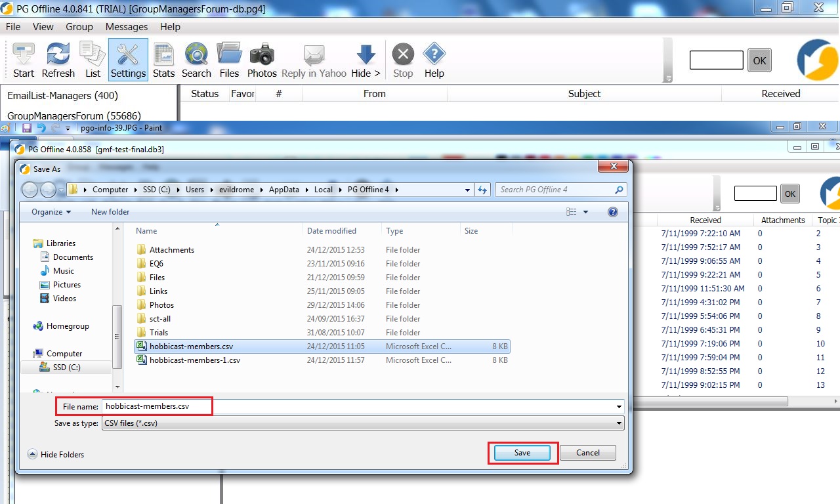The image size is (840, 504).
Task: Open the Messages menu
Action: pyautogui.click(x=127, y=27)
